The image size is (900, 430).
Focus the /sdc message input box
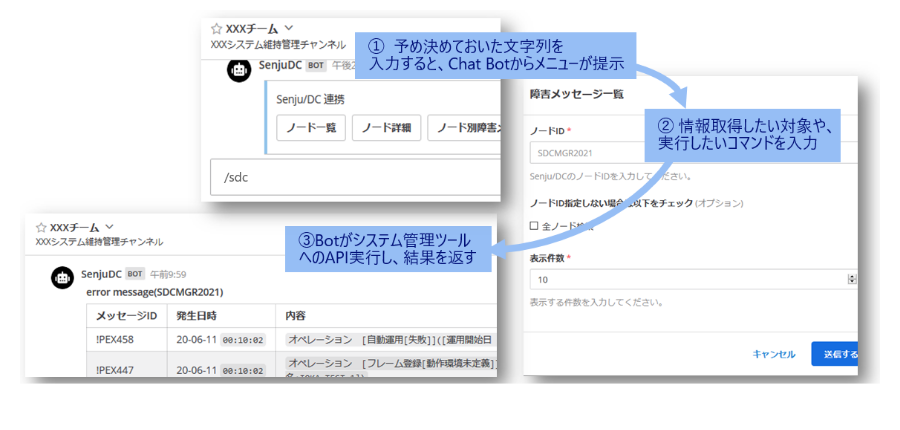click(355, 177)
